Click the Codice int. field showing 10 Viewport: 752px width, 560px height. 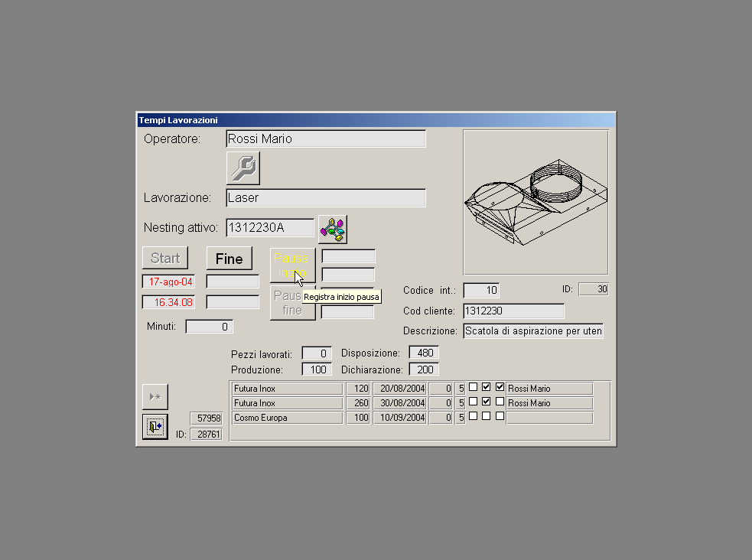click(481, 290)
